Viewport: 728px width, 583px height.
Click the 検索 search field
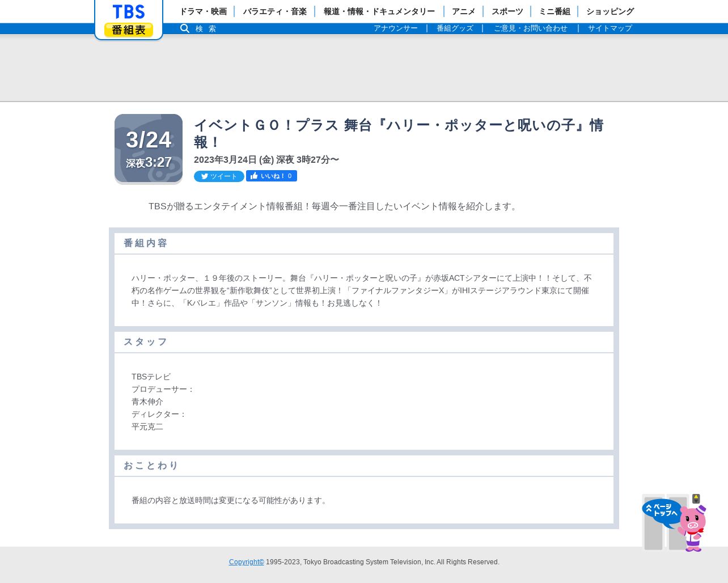pyautogui.click(x=206, y=28)
